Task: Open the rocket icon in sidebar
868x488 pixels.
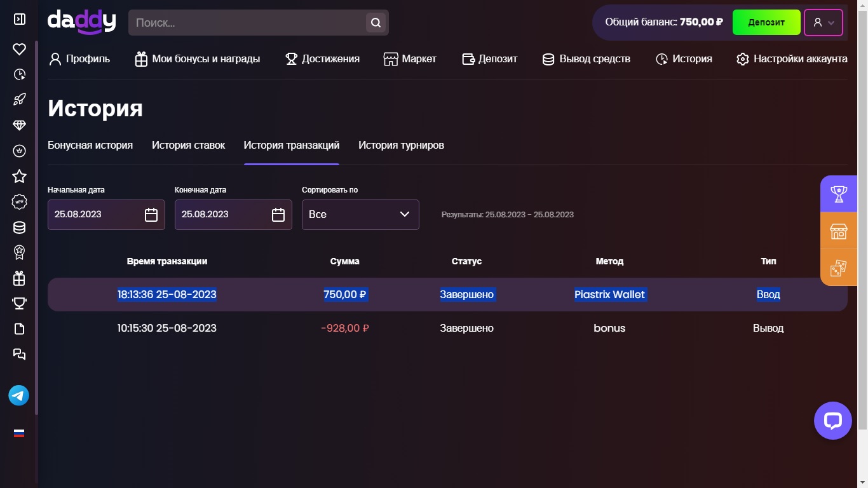Action: pyautogui.click(x=19, y=100)
